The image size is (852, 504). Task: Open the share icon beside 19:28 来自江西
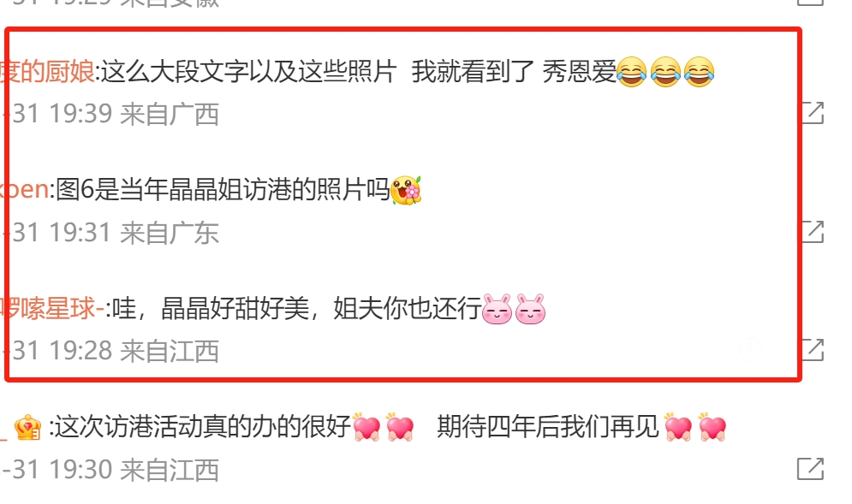(813, 350)
